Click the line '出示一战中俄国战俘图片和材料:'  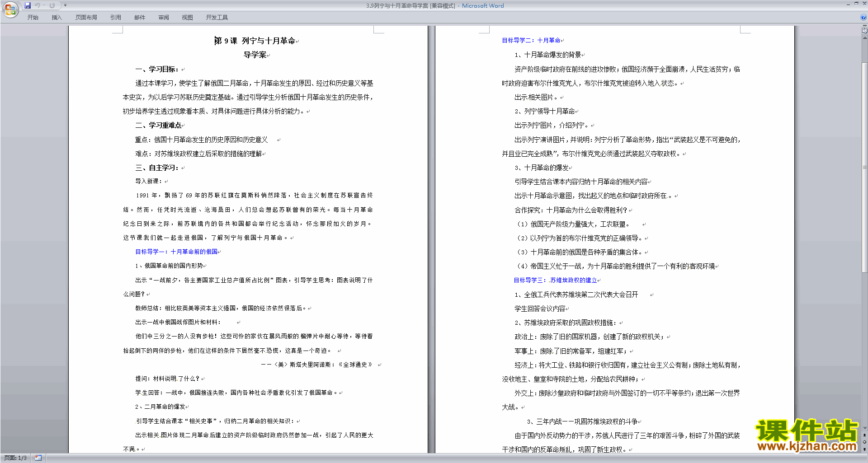tap(178, 322)
